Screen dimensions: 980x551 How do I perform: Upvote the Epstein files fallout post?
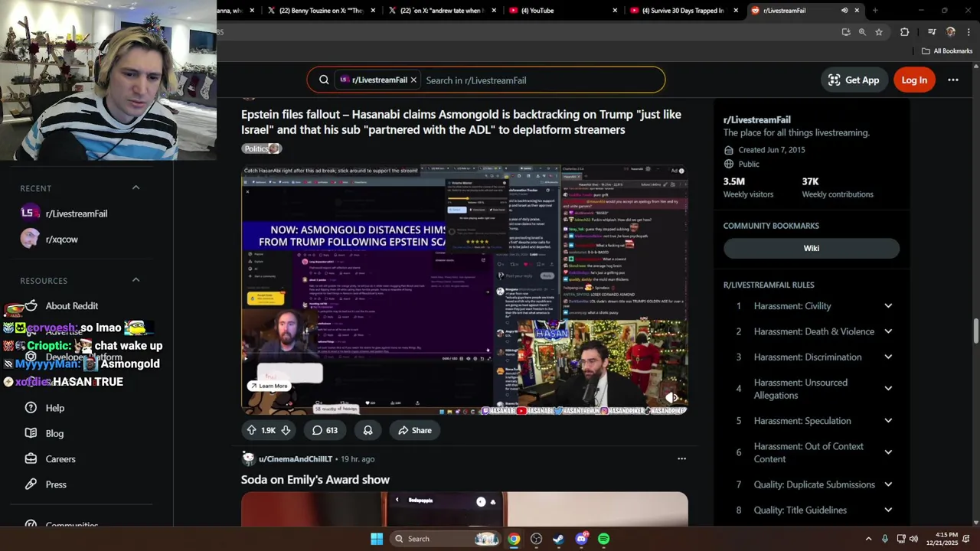[x=251, y=430]
